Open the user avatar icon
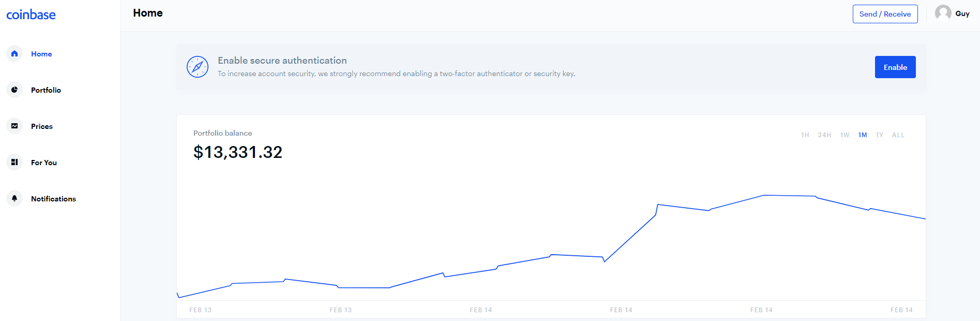The width and height of the screenshot is (980, 321). click(943, 13)
